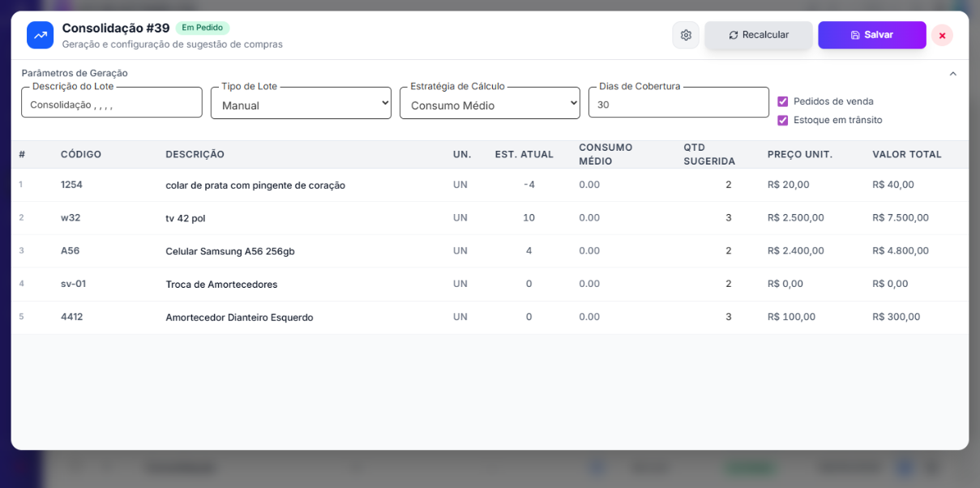Select the A56 code cell
Image resolution: width=980 pixels, height=488 pixels.
71,250
